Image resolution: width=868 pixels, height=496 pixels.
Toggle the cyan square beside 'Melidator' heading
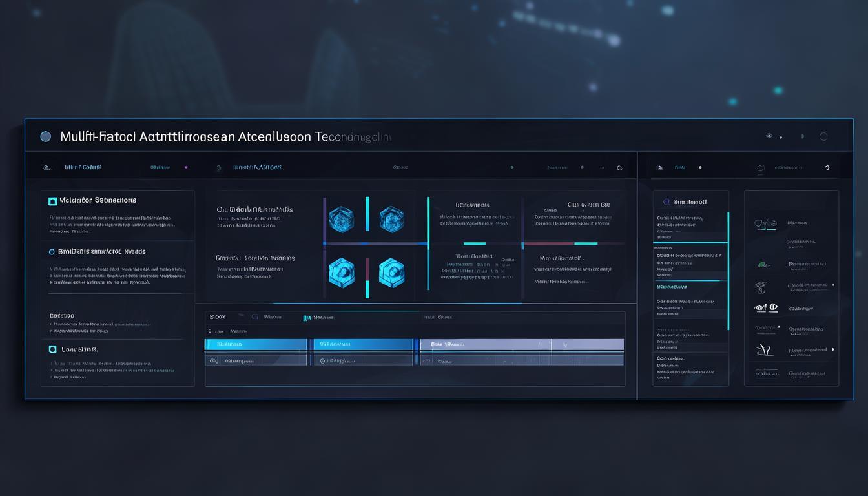(x=53, y=201)
